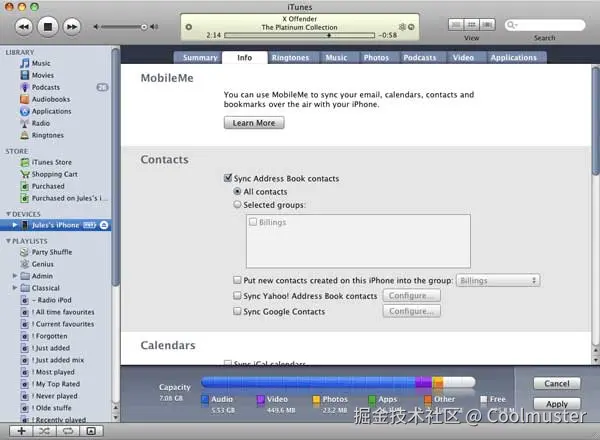Select Cover Flow view button
600x440 pixels.
tap(487, 25)
